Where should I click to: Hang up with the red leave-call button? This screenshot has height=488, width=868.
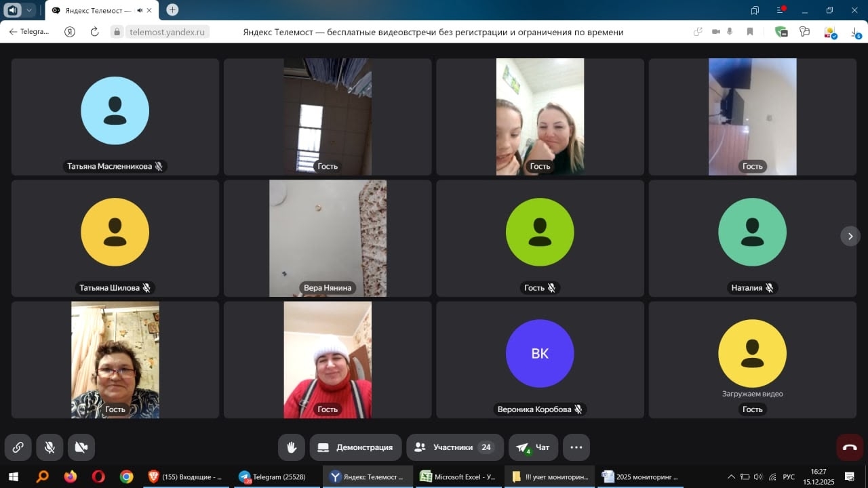point(850,447)
